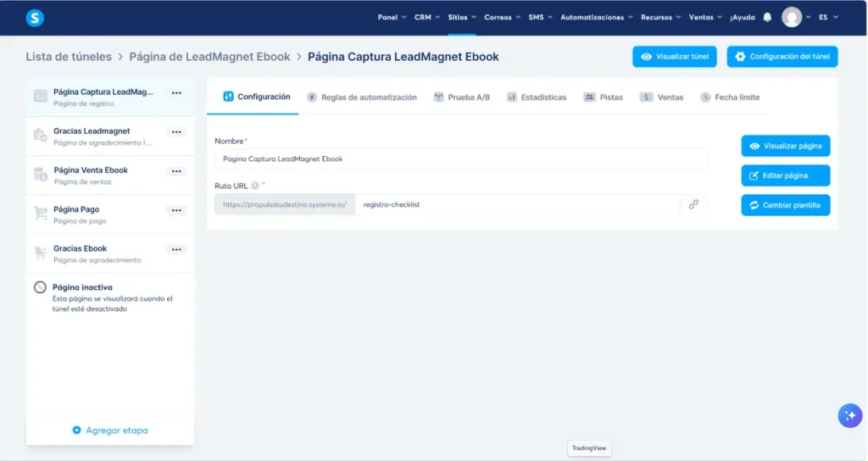
Task: Select the Página inactiva entry
Action: (110, 297)
